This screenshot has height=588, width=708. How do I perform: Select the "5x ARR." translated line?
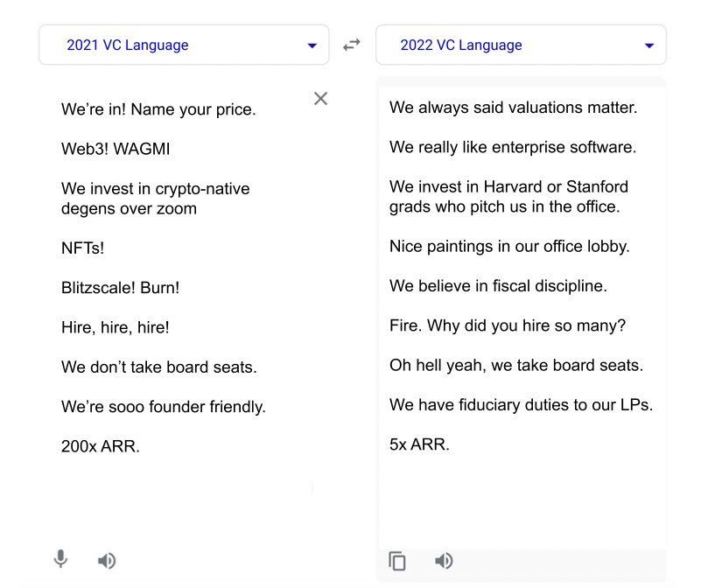(419, 444)
